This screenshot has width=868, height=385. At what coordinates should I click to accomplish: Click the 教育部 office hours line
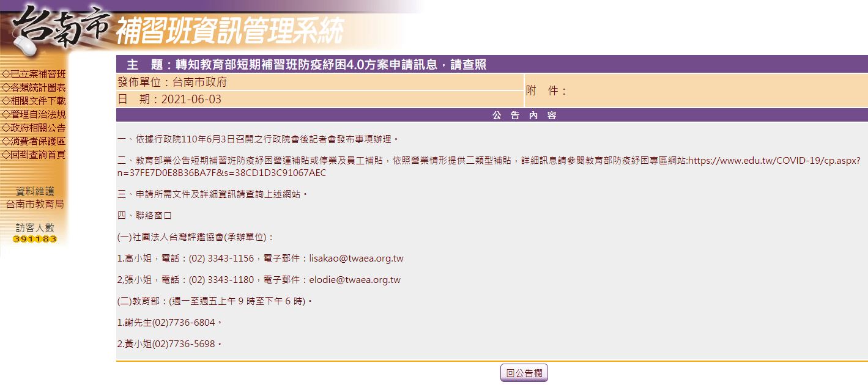[x=215, y=301]
